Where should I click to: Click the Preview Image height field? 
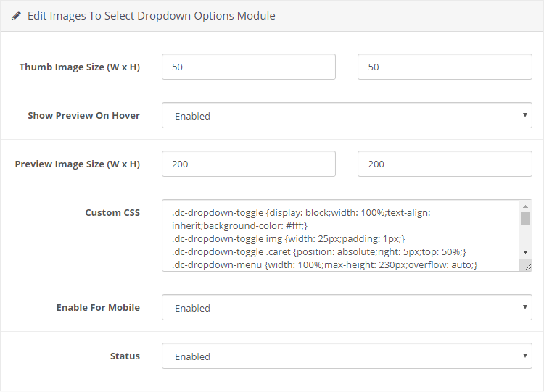click(445, 164)
